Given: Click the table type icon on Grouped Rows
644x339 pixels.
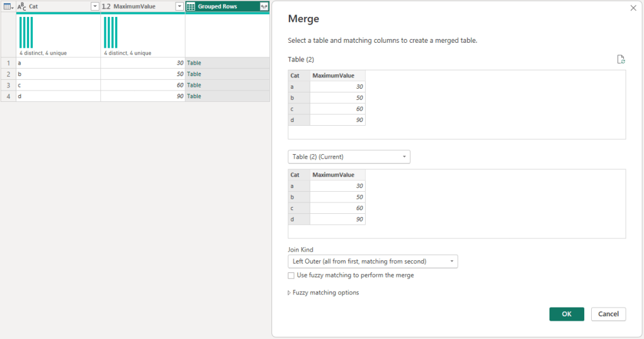Looking at the screenshot, I should click(x=191, y=6).
